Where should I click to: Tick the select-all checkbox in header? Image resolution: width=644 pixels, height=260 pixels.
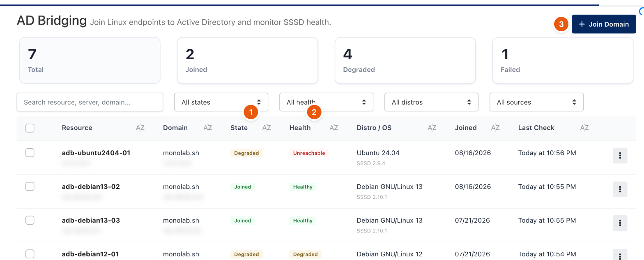[x=30, y=128]
